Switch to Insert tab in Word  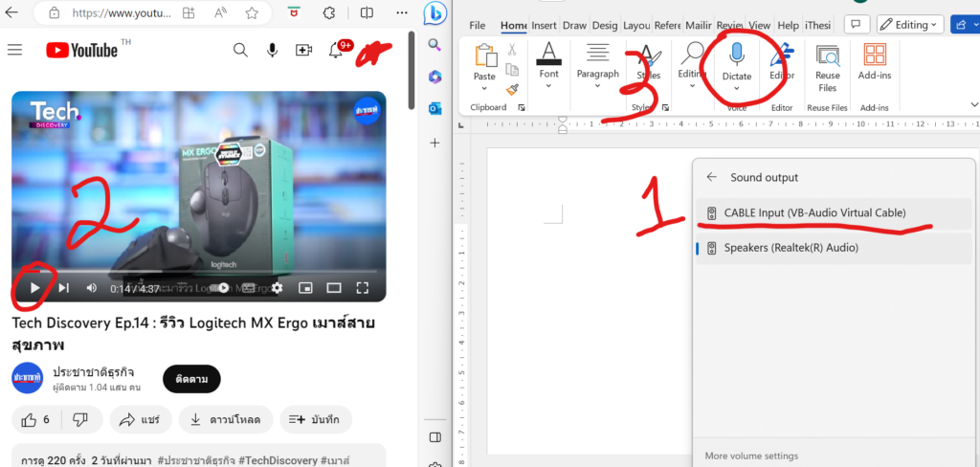click(545, 25)
